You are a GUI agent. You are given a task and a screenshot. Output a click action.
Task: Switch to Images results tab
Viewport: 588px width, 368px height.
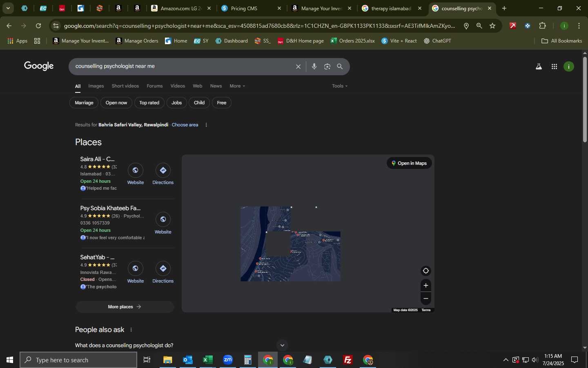pos(96,86)
